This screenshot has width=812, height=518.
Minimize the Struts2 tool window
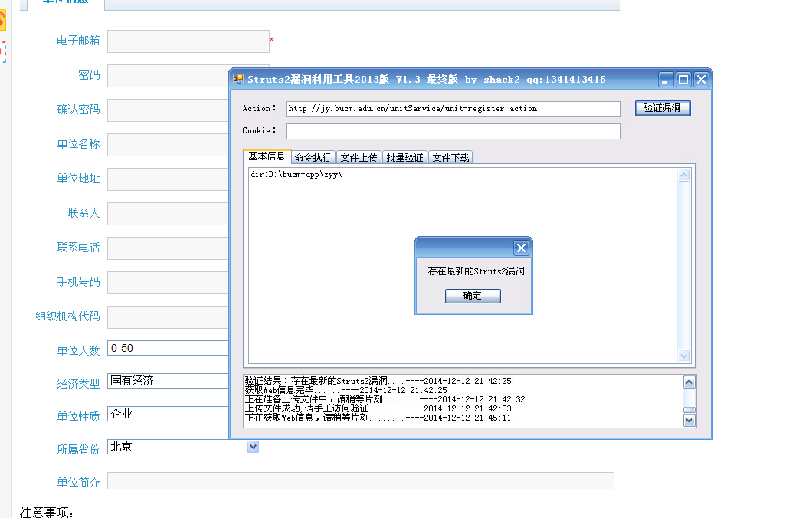pyautogui.click(x=666, y=79)
